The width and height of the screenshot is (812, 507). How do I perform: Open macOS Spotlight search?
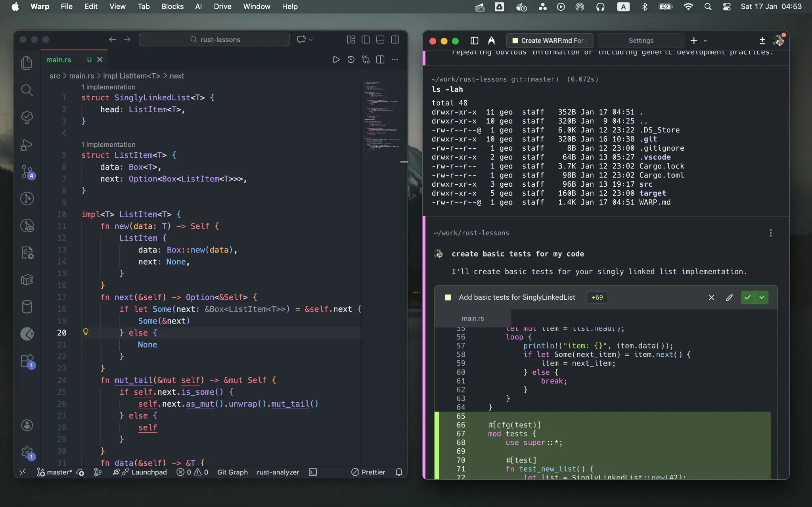708,6
